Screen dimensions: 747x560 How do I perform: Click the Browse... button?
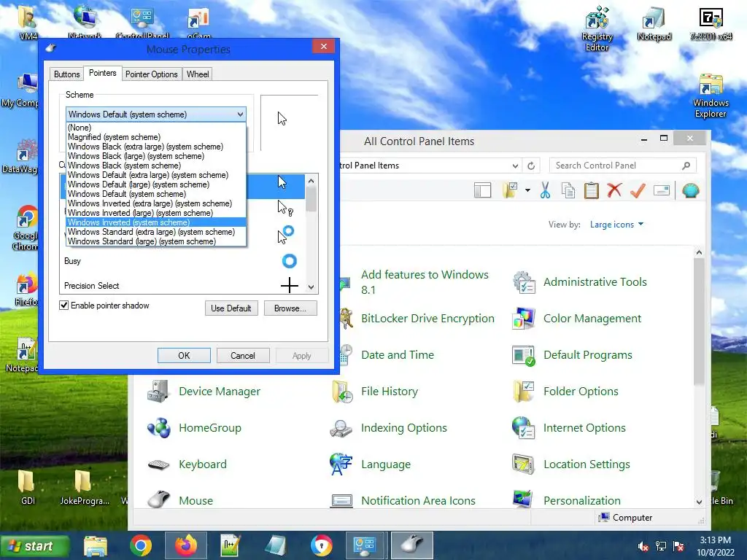click(x=290, y=308)
